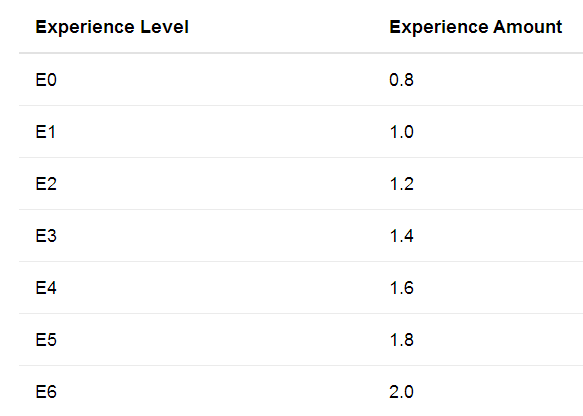This screenshot has width=583, height=416.
Task: Click the Experience Level column header
Action: (x=112, y=27)
